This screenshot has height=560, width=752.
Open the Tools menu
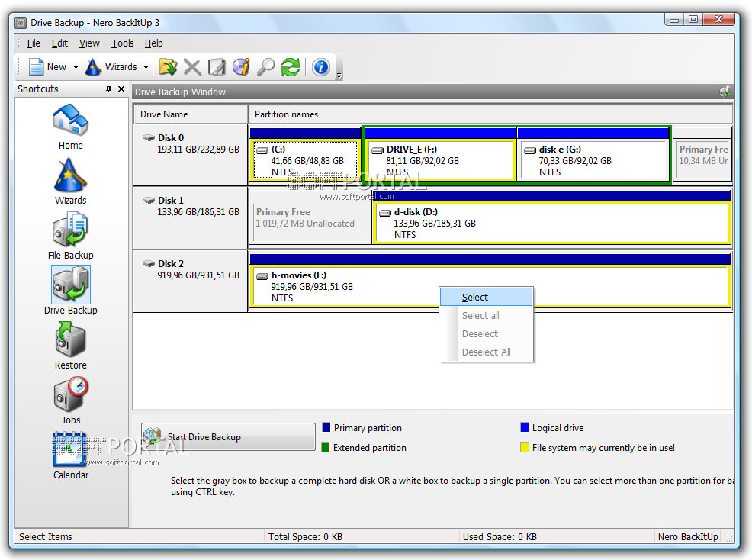(x=122, y=43)
